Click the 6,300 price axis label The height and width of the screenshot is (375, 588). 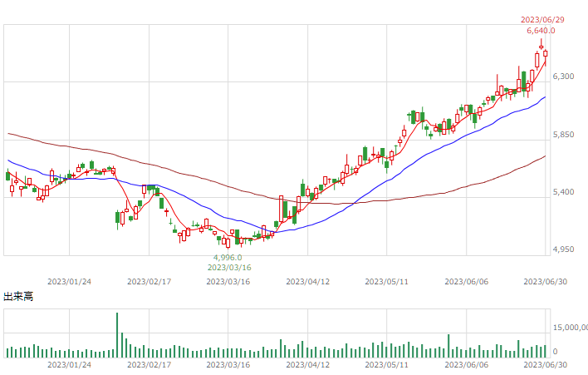click(x=563, y=76)
